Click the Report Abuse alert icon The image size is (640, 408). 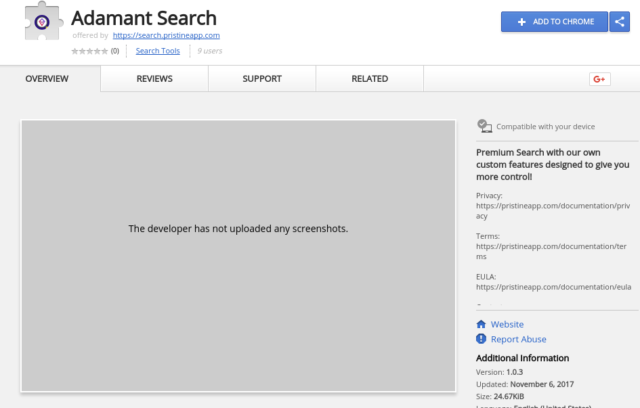[x=481, y=339]
